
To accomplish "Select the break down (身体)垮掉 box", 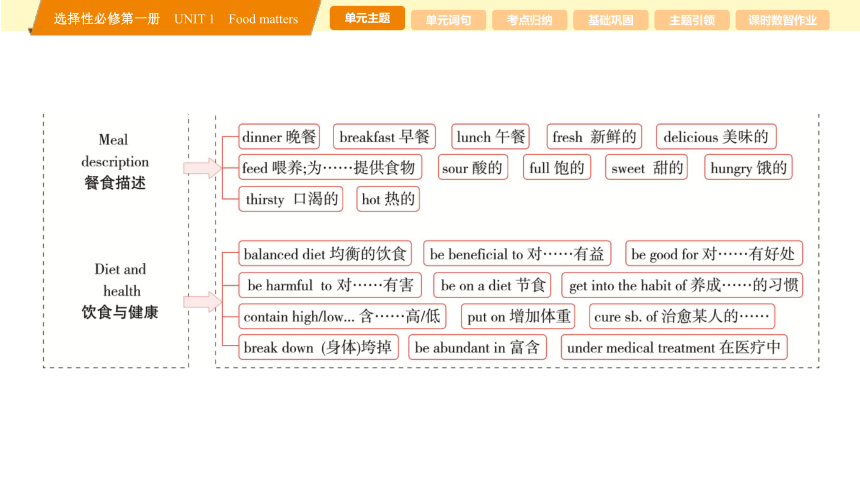I will tap(318, 347).
